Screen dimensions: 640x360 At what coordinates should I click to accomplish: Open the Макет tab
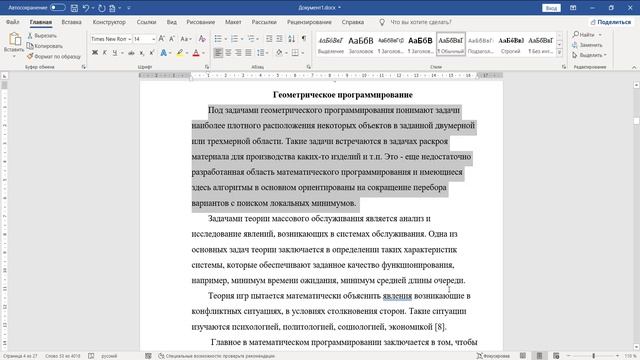coord(233,22)
